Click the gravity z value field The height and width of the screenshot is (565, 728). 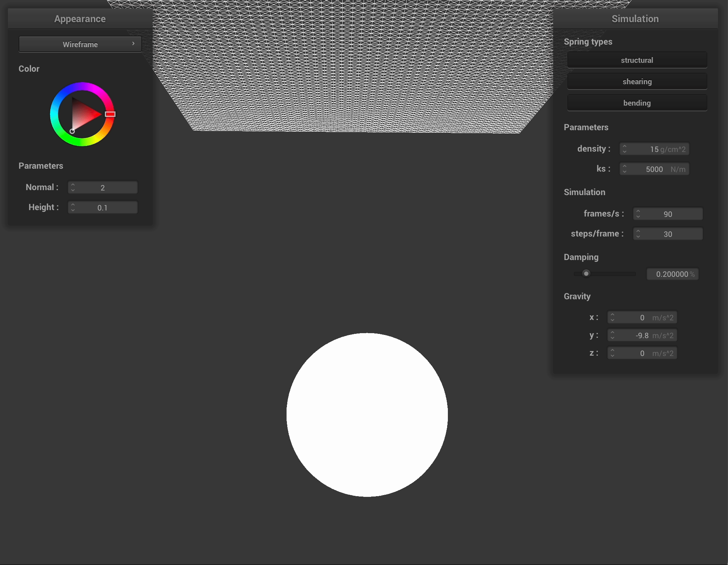pyautogui.click(x=642, y=353)
